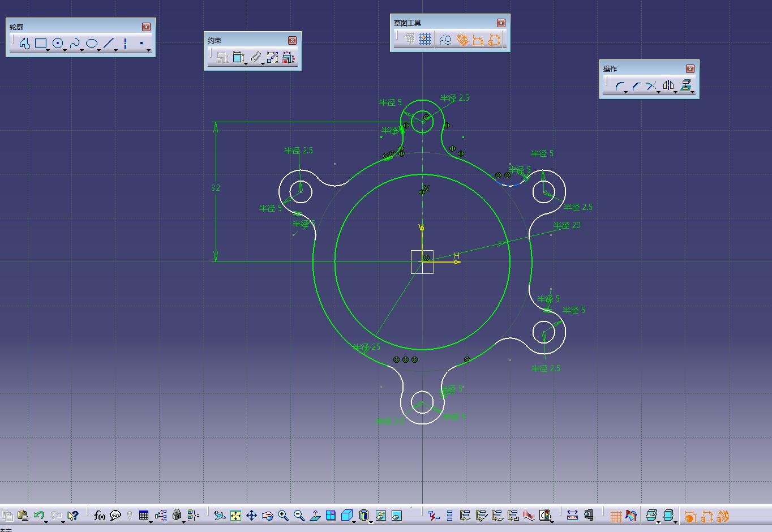The image size is (772, 532).
Task: Open the Isometric View cube icon
Action: tap(347, 516)
